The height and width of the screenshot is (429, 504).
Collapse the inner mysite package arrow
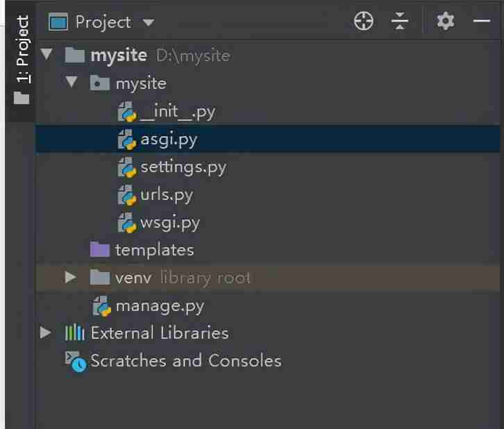click(72, 82)
